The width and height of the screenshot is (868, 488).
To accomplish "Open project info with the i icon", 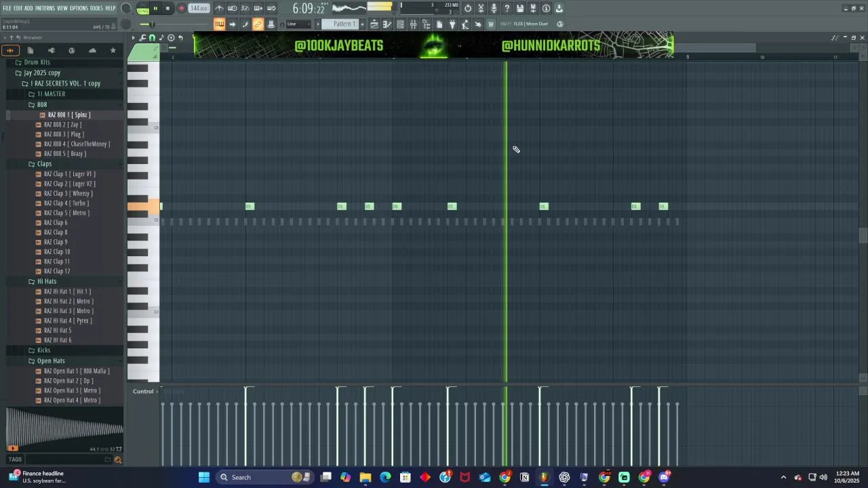I will click(x=546, y=8).
